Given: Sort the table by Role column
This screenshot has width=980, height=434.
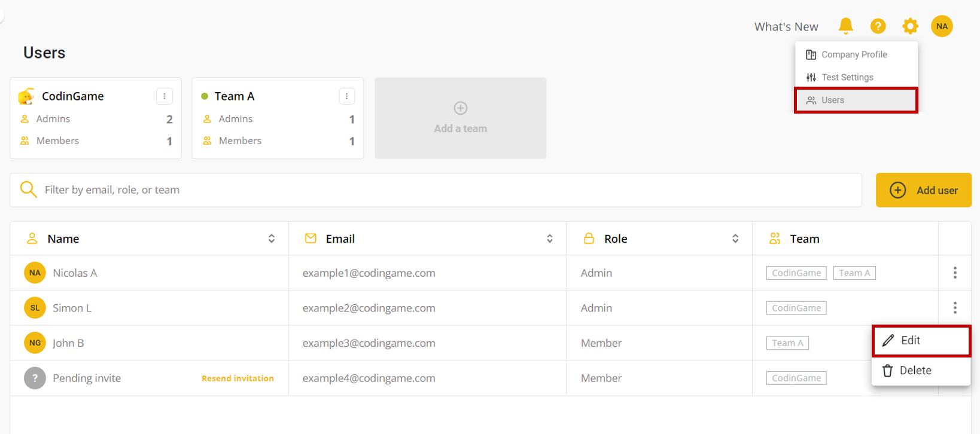Looking at the screenshot, I should coord(735,239).
